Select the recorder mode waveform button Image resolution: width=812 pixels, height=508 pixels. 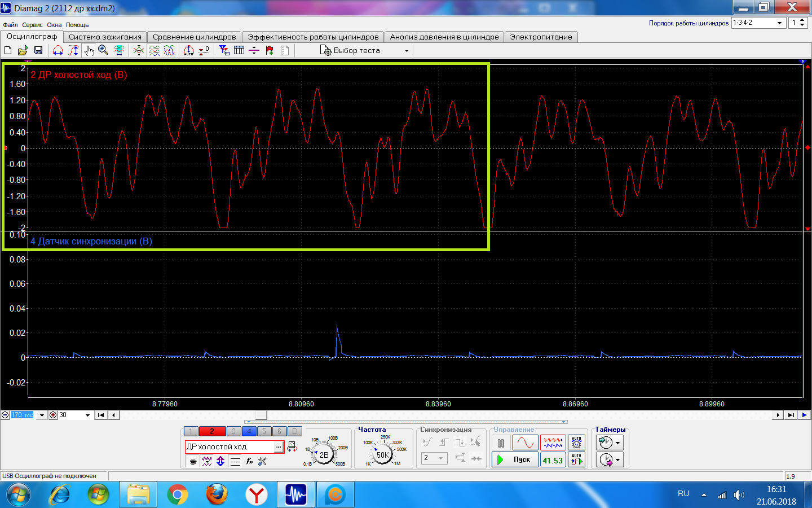tap(553, 443)
